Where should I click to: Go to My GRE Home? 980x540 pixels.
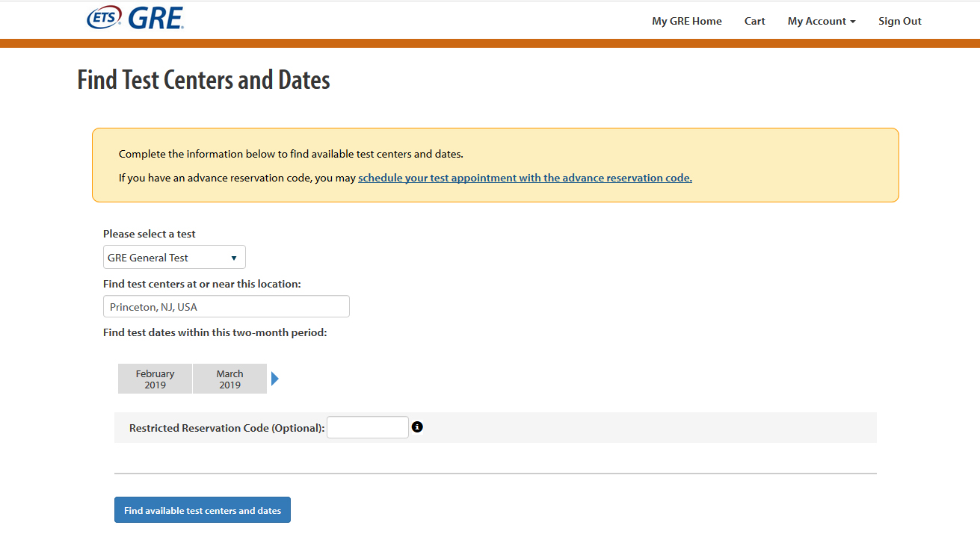[687, 21]
